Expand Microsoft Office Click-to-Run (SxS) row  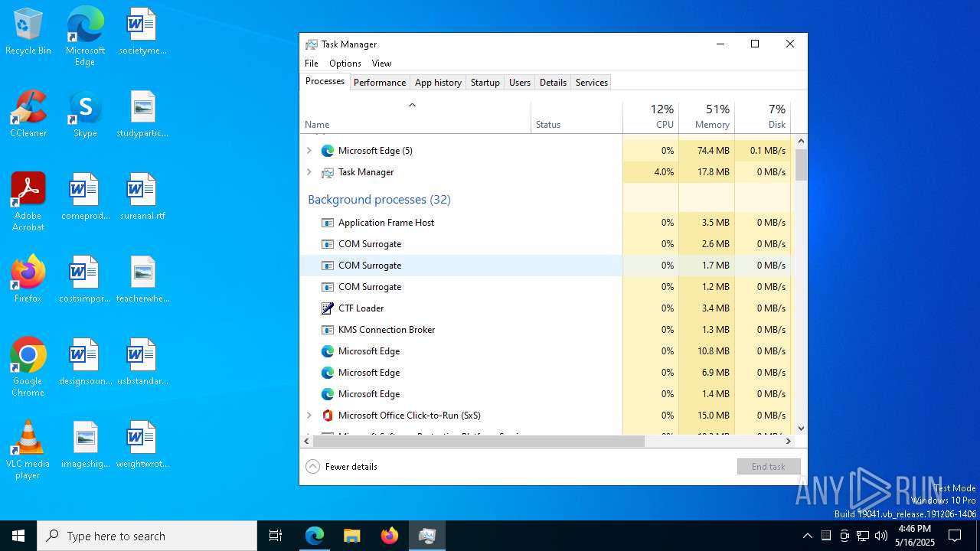pos(309,416)
